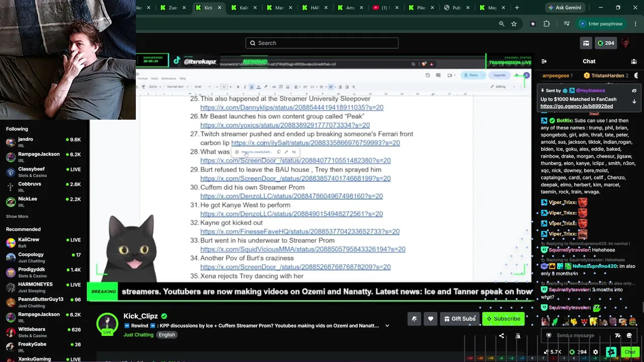Open the media controls toolbar icon
This screenshot has height=362, width=644.
tap(567, 24)
